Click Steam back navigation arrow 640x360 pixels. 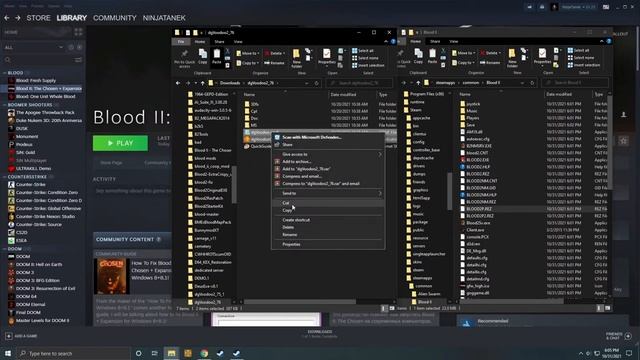(7, 18)
